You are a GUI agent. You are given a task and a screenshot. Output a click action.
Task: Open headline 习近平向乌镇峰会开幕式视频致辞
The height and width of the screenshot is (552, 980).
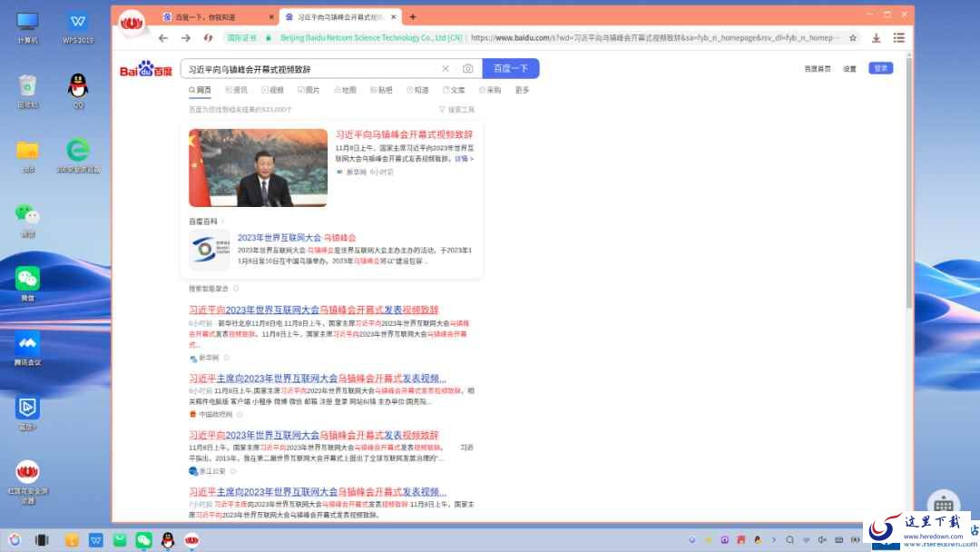coord(404,134)
